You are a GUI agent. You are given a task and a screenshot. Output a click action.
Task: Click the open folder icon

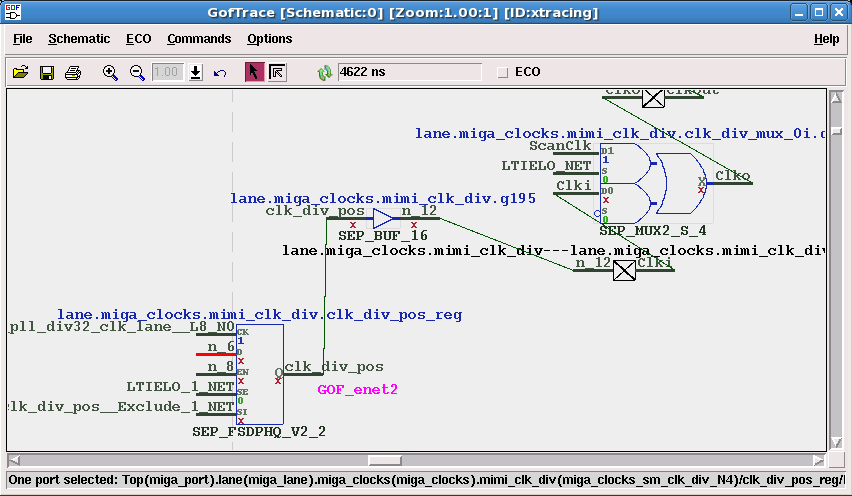click(20, 72)
